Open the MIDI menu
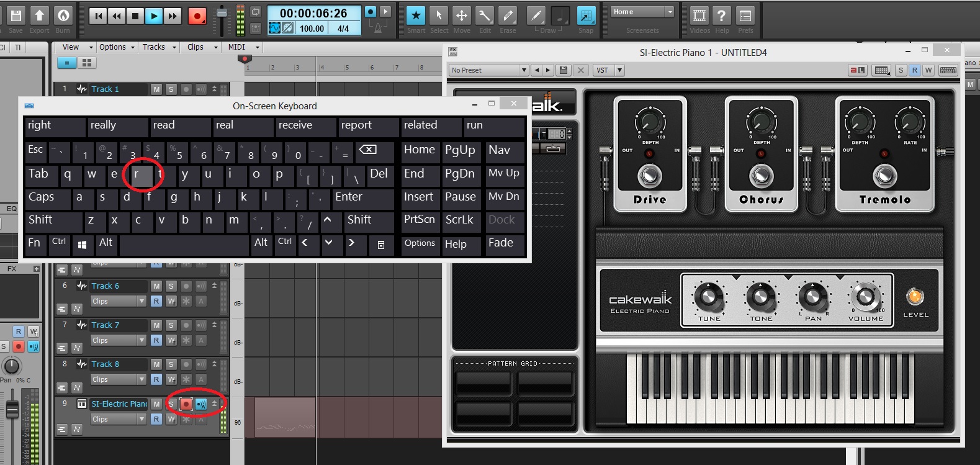980x465 pixels. tap(243, 47)
